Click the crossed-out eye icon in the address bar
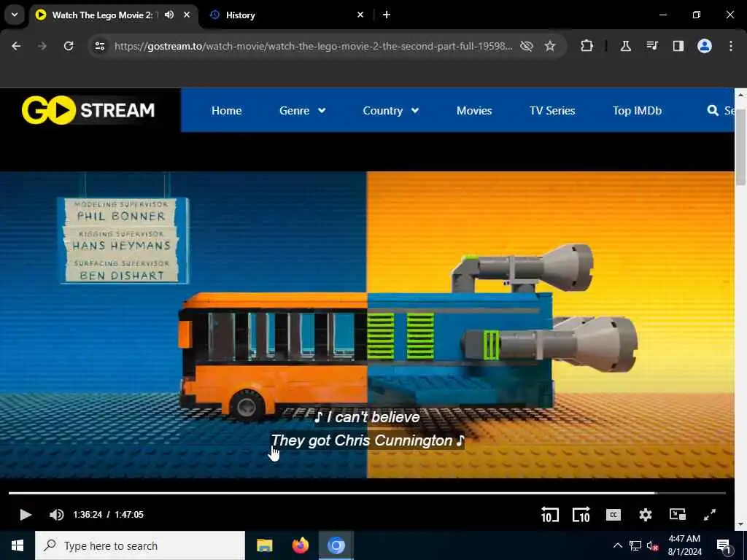The height and width of the screenshot is (560, 747). pyautogui.click(x=527, y=46)
